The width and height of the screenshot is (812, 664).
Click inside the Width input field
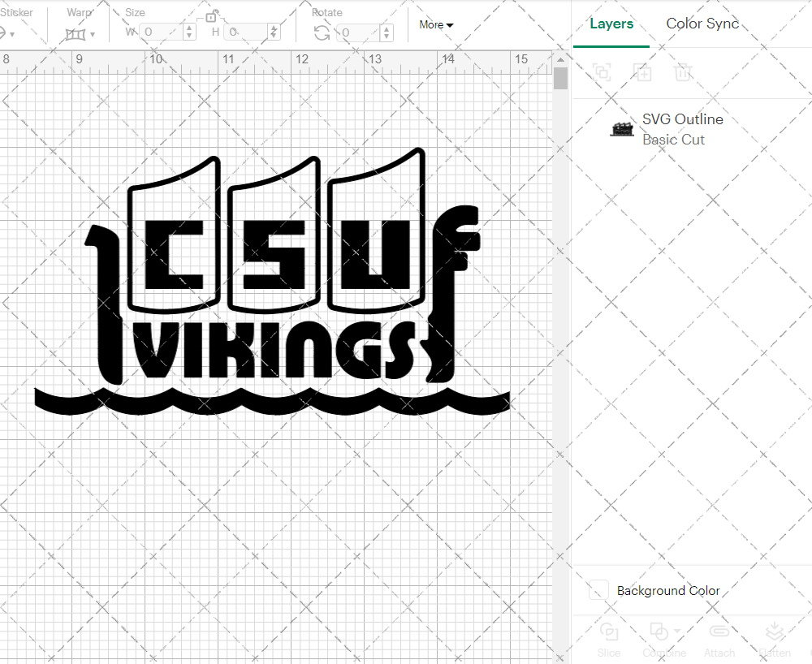pyautogui.click(x=162, y=32)
